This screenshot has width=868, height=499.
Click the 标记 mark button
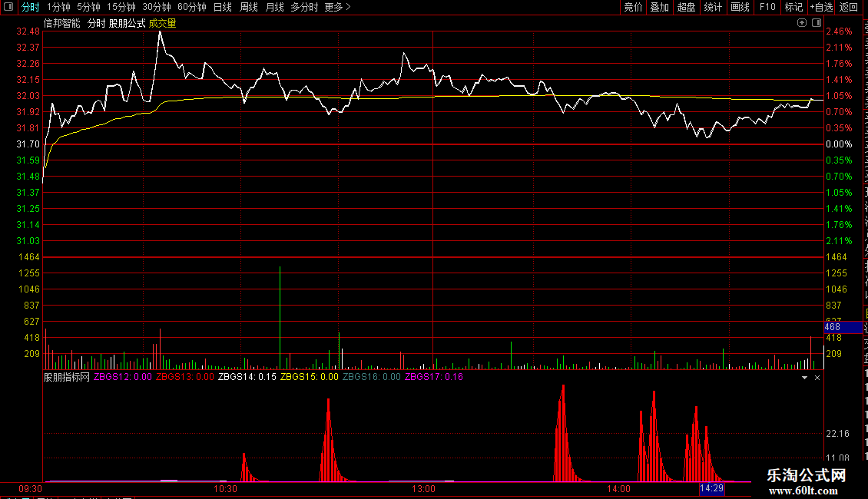pos(793,7)
